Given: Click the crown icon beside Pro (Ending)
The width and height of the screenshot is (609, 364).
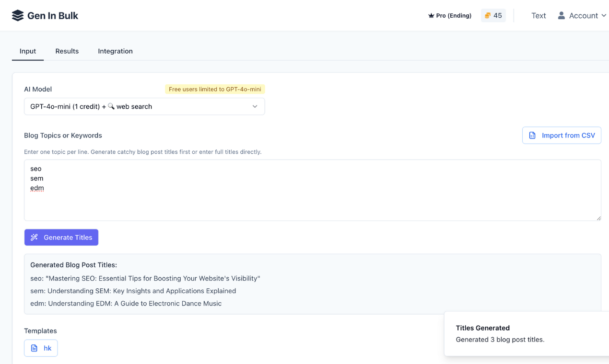Looking at the screenshot, I should 431,16.
